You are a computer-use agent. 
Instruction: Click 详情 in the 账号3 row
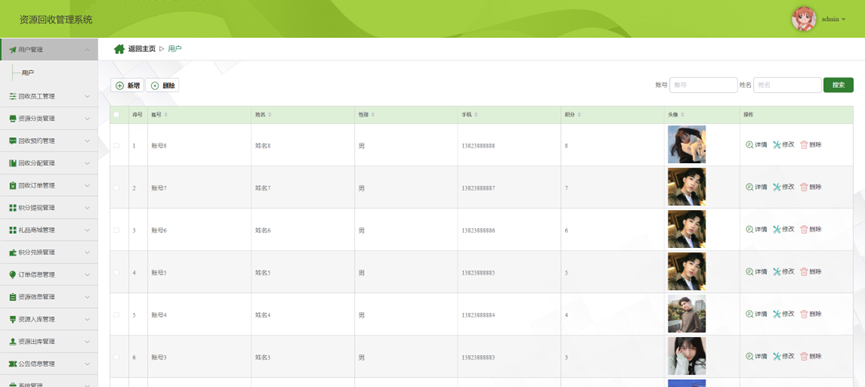pos(761,357)
